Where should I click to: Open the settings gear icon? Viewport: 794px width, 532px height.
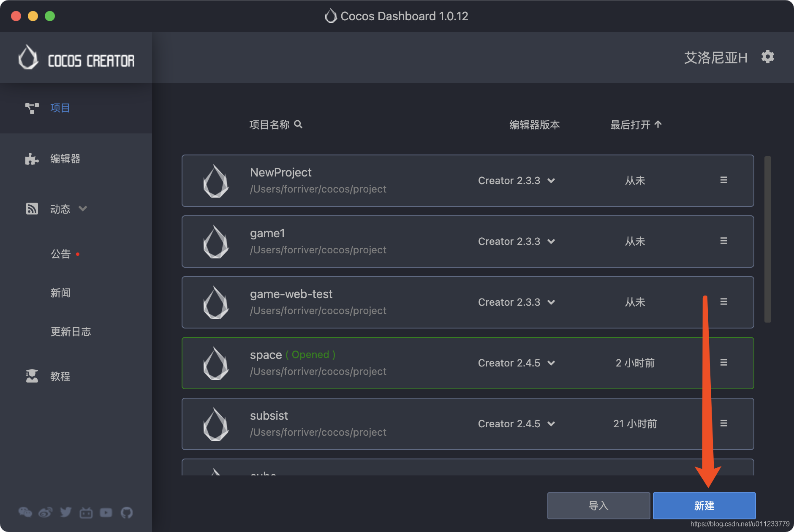[768, 57]
